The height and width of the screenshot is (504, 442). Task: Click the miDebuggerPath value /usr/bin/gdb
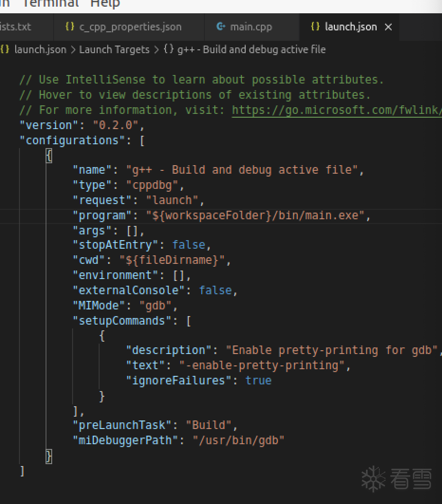239,440
